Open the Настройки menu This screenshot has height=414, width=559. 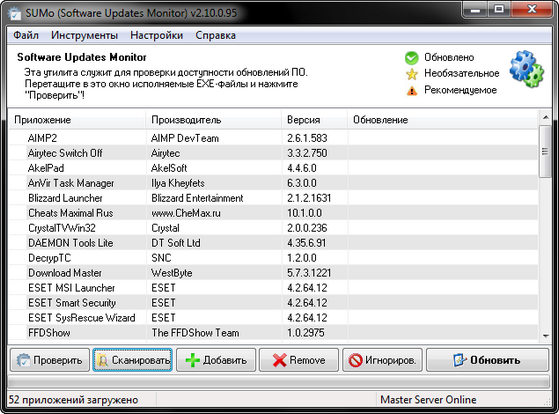(157, 35)
